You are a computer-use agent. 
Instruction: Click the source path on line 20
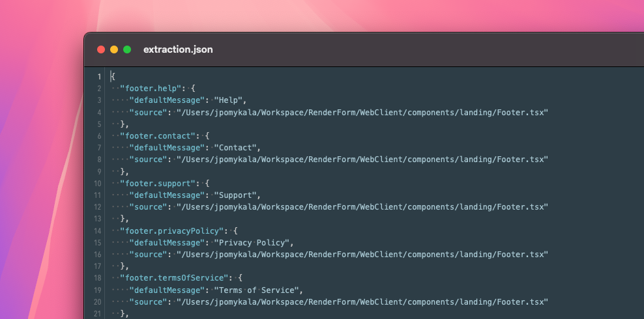(362, 302)
